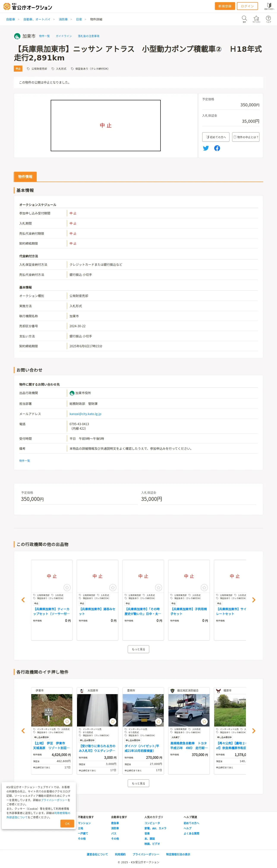
Task: Open 救急車 footer link
Action: click(x=115, y=823)
